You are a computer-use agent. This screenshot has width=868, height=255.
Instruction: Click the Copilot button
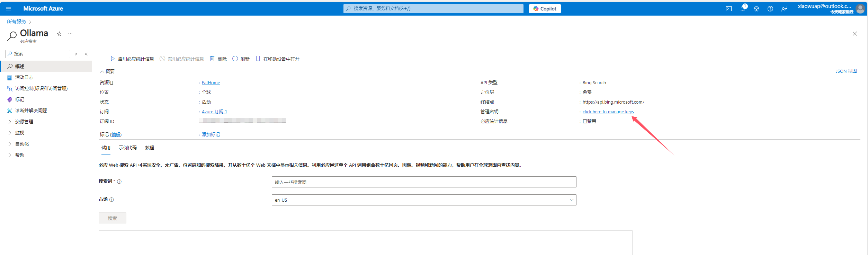(x=545, y=9)
